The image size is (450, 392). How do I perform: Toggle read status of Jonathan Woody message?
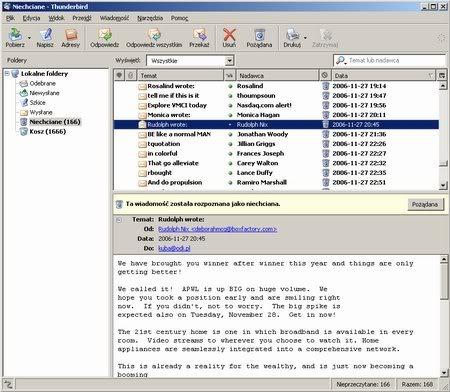click(230, 134)
